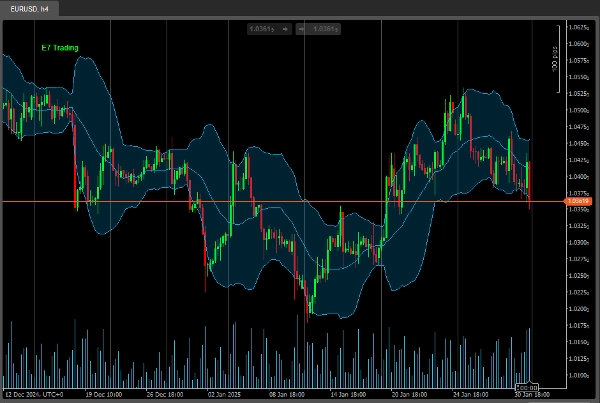Click the 1.0250 price axis label
600x403 pixels.
[578, 276]
